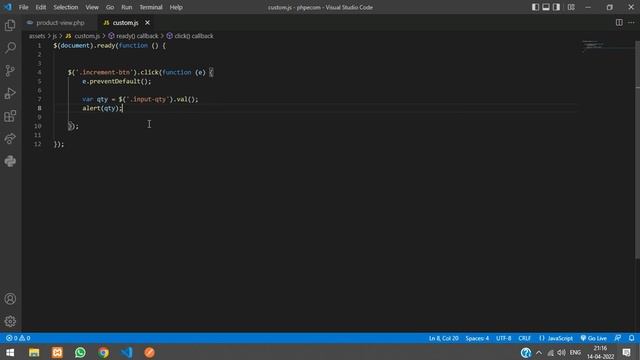Click the alert(qty); line of code
The width and height of the screenshot is (640, 360).
coord(102,108)
